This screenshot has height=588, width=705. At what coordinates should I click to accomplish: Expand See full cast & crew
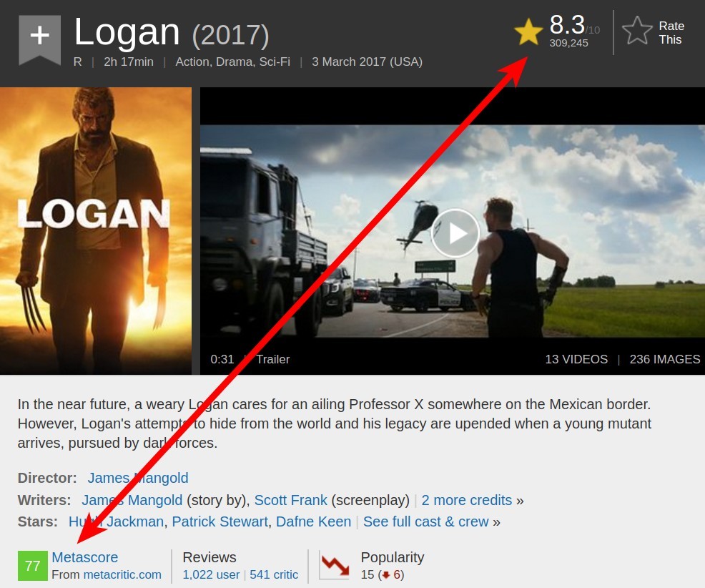click(425, 521)
